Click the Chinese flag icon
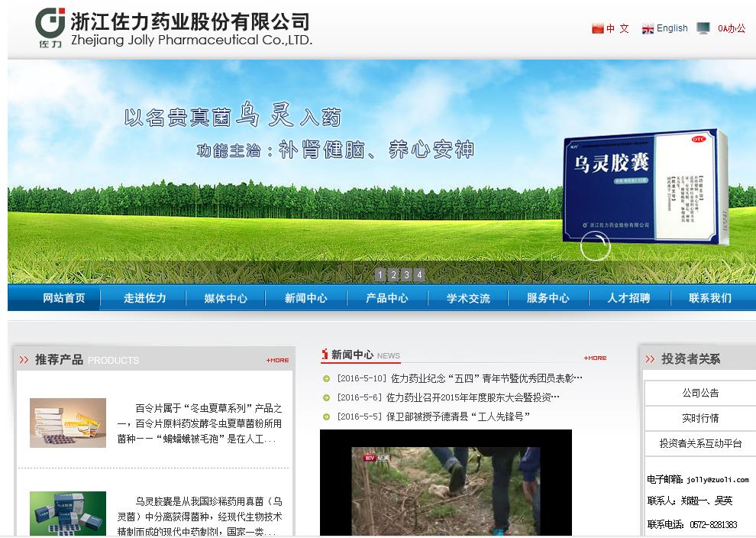756x538 pixels. pyautogui.click(x=597, y=28)
